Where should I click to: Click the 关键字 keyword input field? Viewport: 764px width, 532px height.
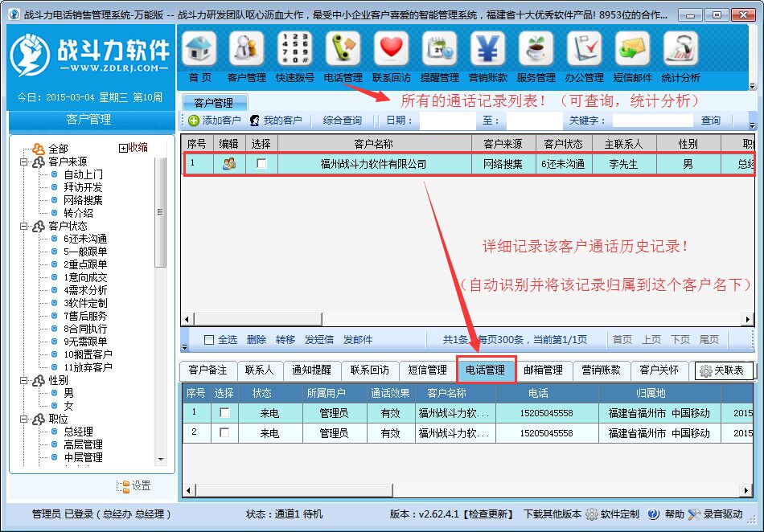click(652, 121)
